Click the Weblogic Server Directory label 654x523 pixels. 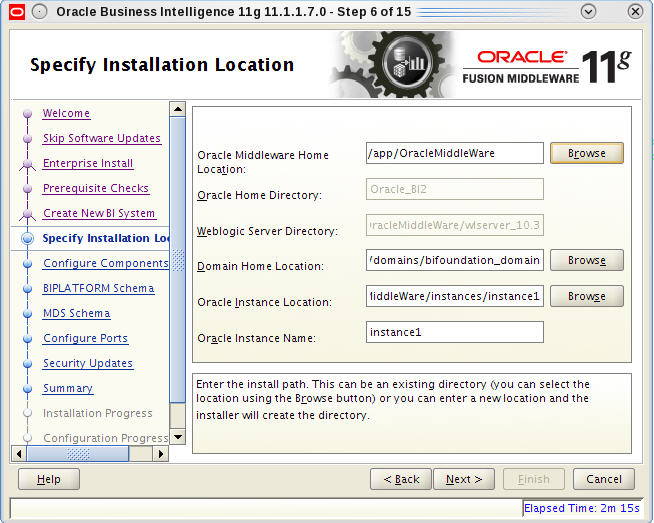[x=267, y=231]
